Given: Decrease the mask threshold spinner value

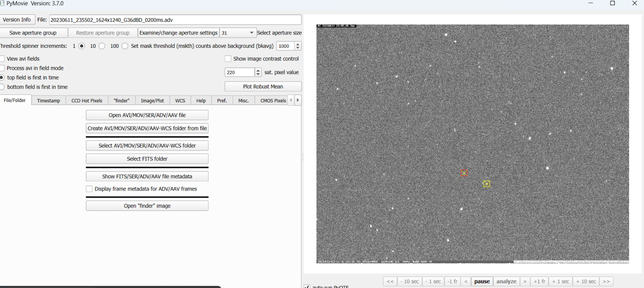Looking at the screenshot, I should click(x=297, y=48).
